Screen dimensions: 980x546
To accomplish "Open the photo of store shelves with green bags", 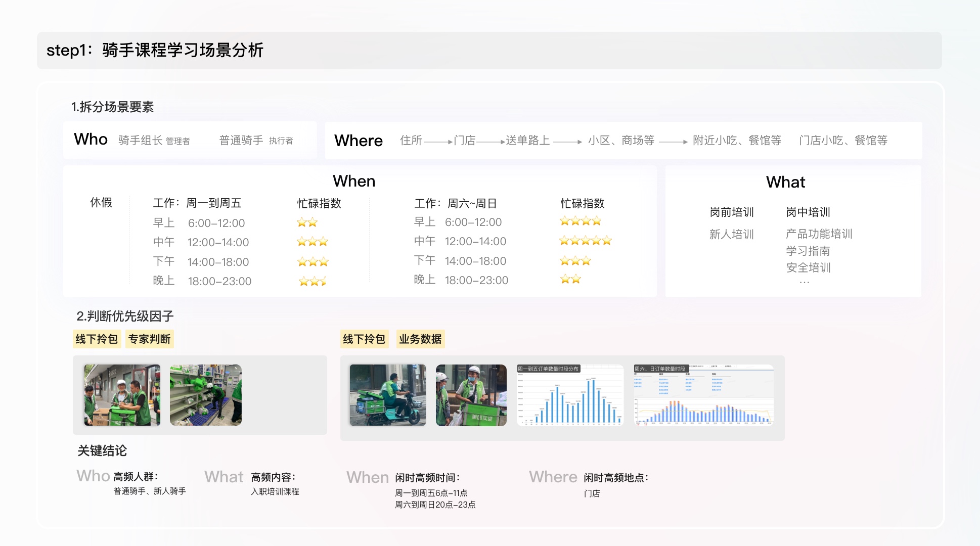I will click(206, 395).
